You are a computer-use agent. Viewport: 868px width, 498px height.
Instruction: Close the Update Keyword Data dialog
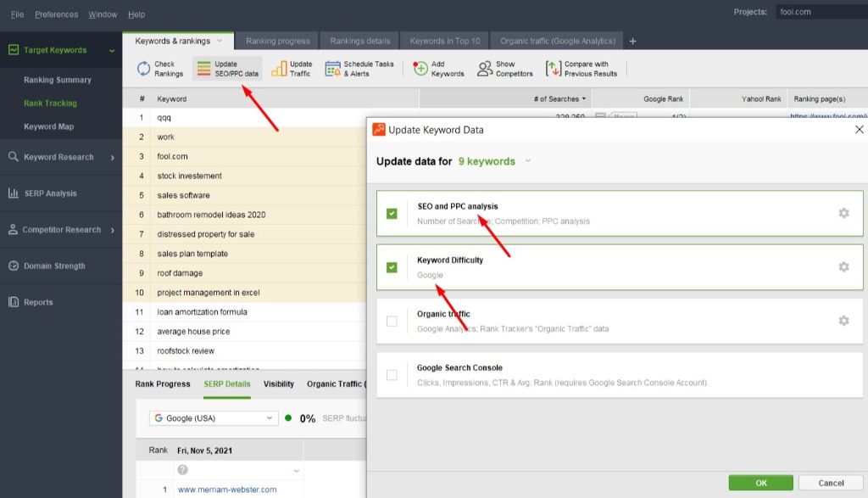(860, 130)
